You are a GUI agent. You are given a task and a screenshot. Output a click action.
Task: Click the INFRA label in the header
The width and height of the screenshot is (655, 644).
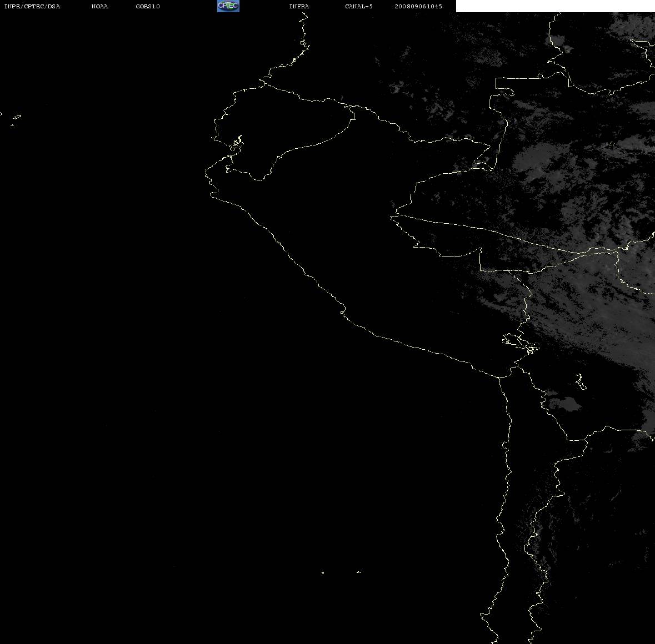click(299, 6)
